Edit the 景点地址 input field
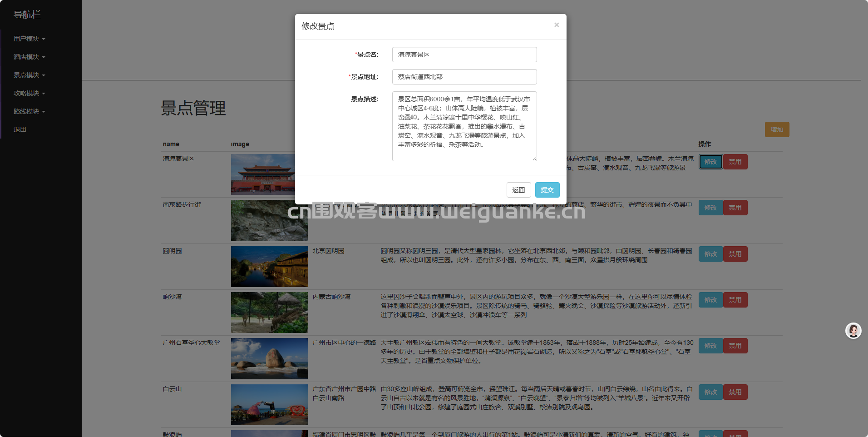Viewport: 868px width, 437px height. [464, 77]
